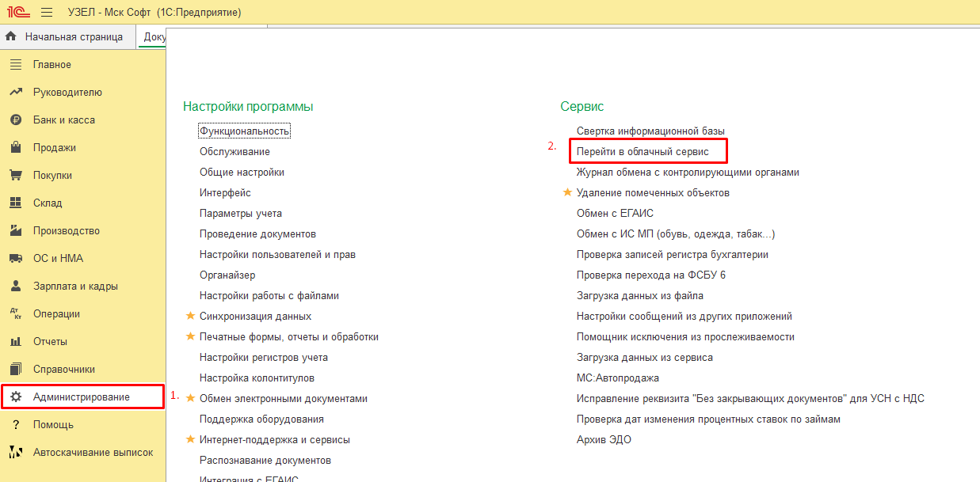The image size is (980, 482).
Task: Toggle favorite star for Интернет-поддержка и сервисы
Action: click(190, 439)
